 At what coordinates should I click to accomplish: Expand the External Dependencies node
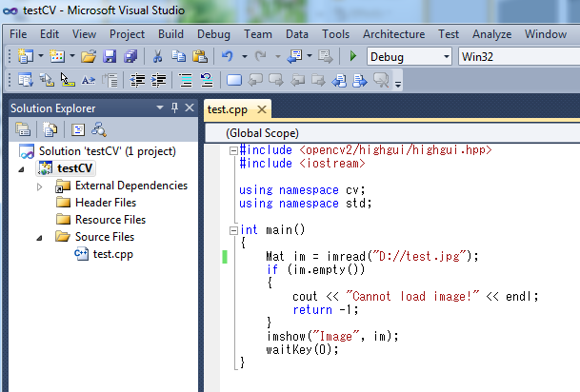tap(40, 186)
